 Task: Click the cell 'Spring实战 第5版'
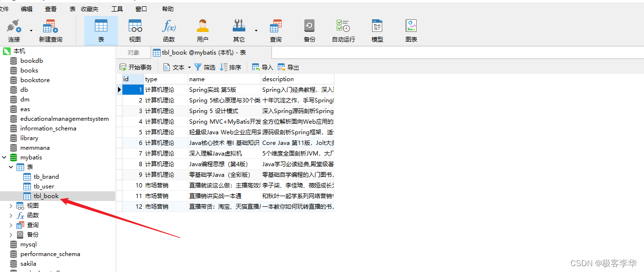coord(225,89)
